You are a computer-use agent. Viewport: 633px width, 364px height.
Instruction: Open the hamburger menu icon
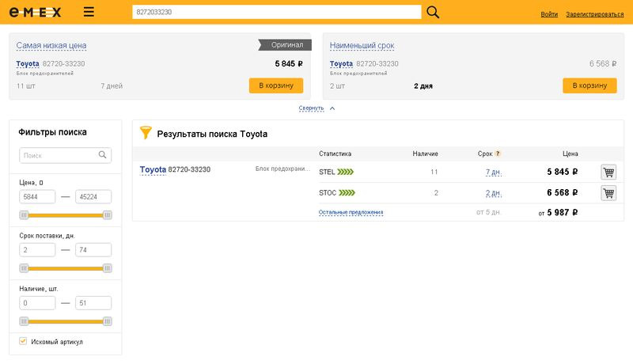point(89,12)
